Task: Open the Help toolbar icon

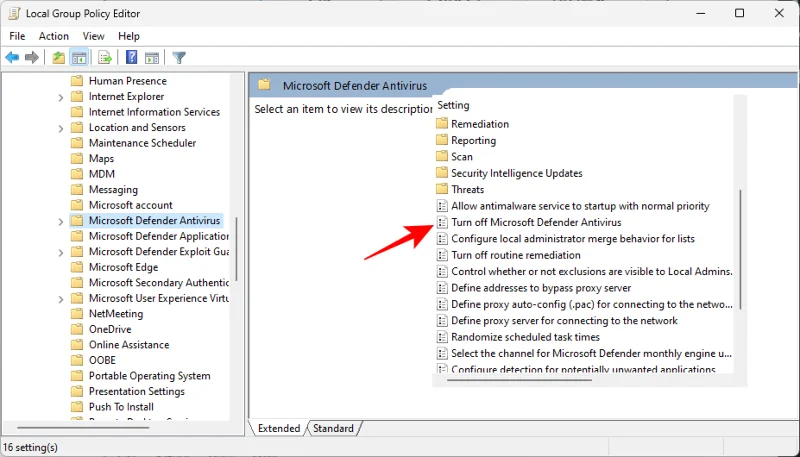Action: coord(132,57)
